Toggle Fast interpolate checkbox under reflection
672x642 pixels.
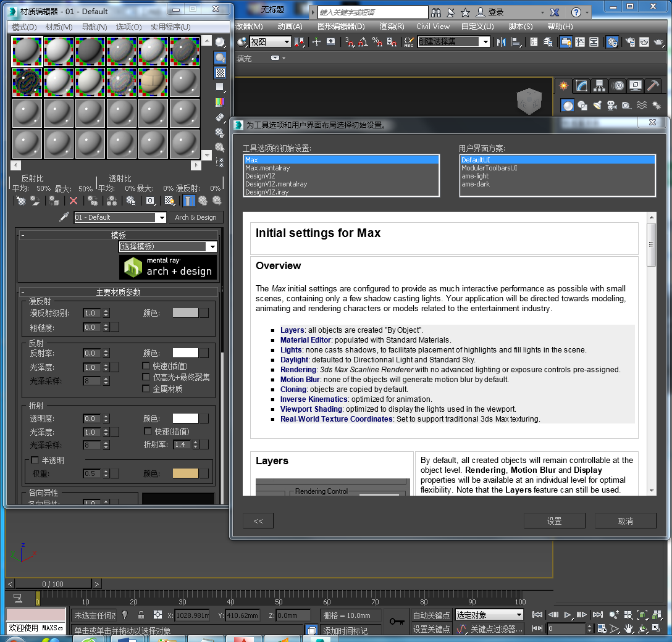(x=146, y=366)
